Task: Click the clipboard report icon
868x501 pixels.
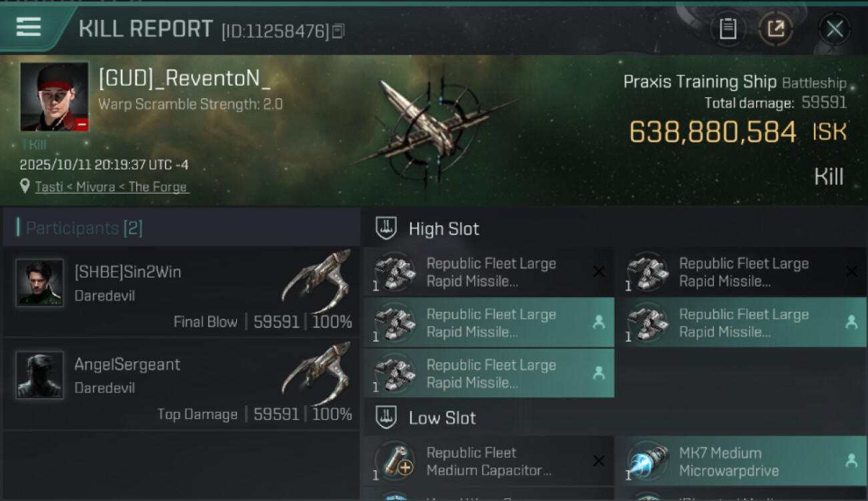Action: click(x=728, y=29)
